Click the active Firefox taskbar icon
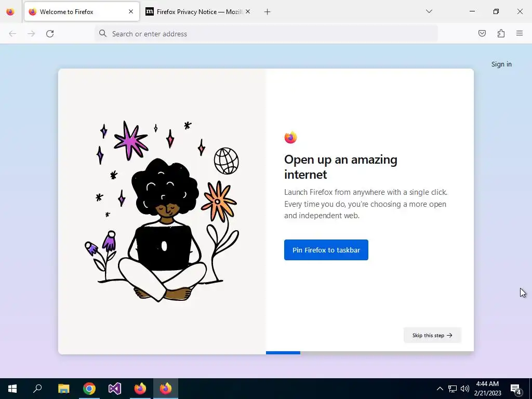The image size is (532, 399). 166,389
